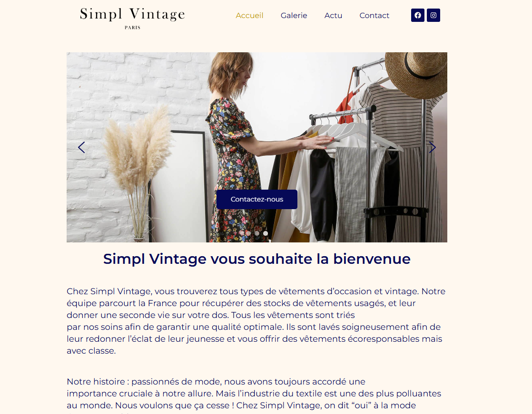Open the Facebook page icon
Viewport: 532px width, 414px height.
pos(418,15)
